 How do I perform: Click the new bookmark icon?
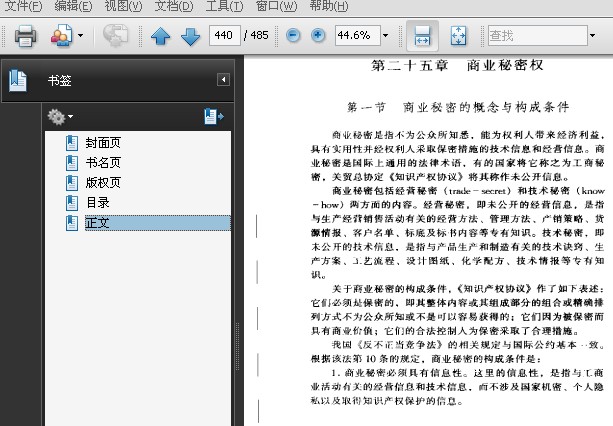(x=214, y=117)
